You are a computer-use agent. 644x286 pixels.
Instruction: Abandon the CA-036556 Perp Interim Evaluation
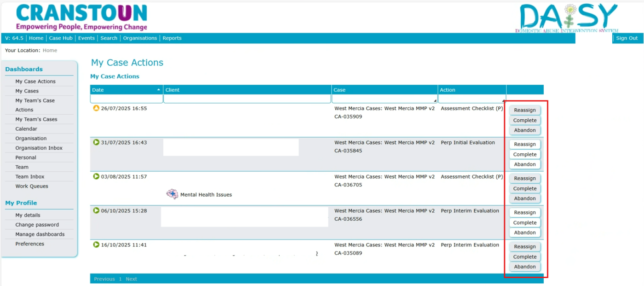pos(525,233)
